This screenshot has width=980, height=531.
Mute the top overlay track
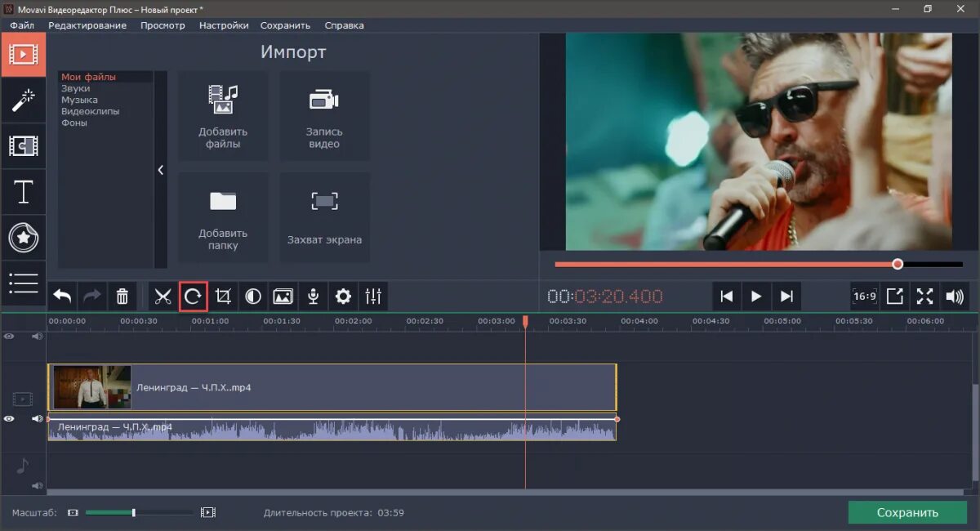click(x=37, y=336)
